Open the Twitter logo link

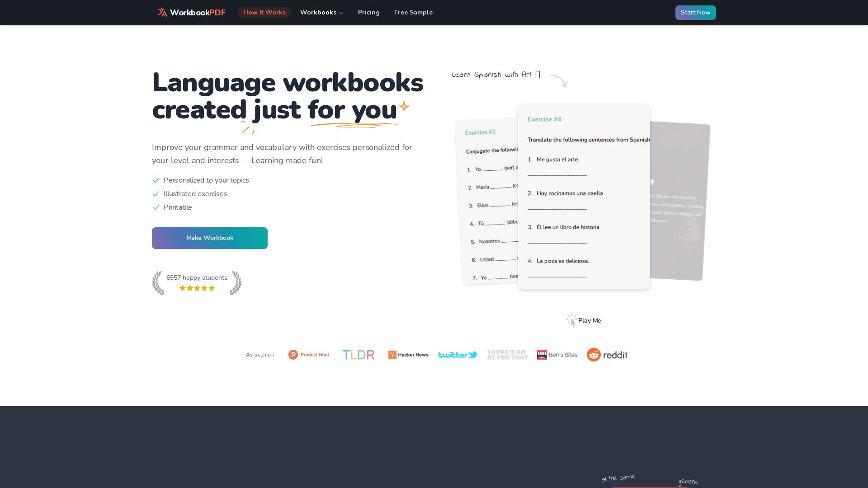click(x=458, y=355)
